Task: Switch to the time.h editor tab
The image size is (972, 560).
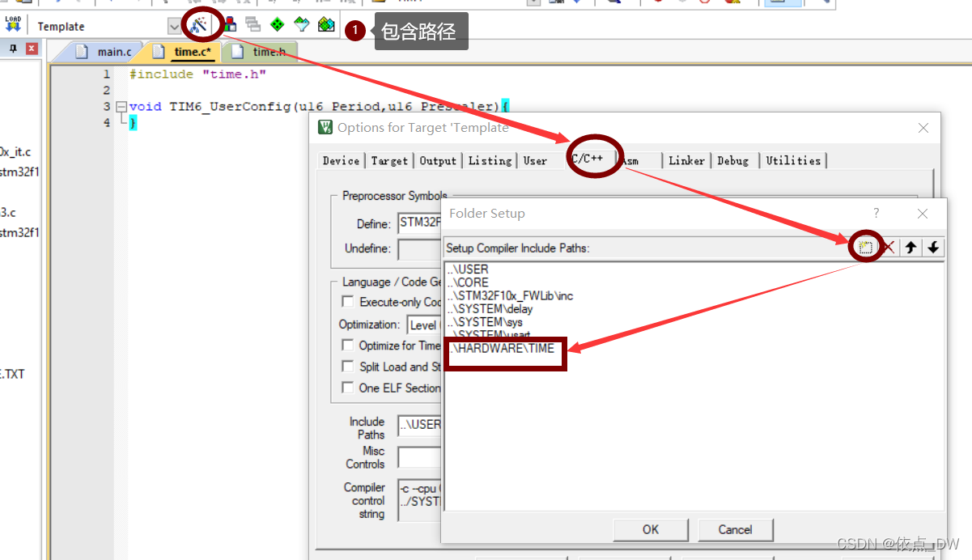Action: click(x=259, y=52)
